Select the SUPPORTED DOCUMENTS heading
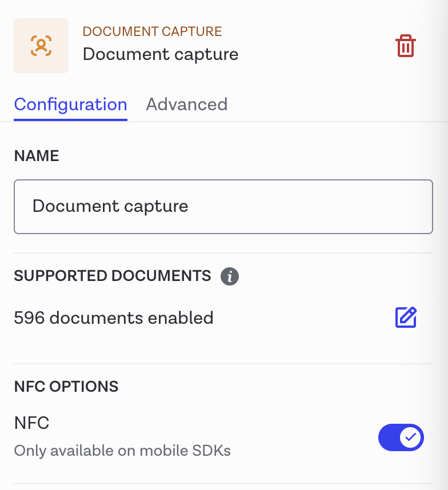This screenshot has width=448, height=490. coord(113,276)
